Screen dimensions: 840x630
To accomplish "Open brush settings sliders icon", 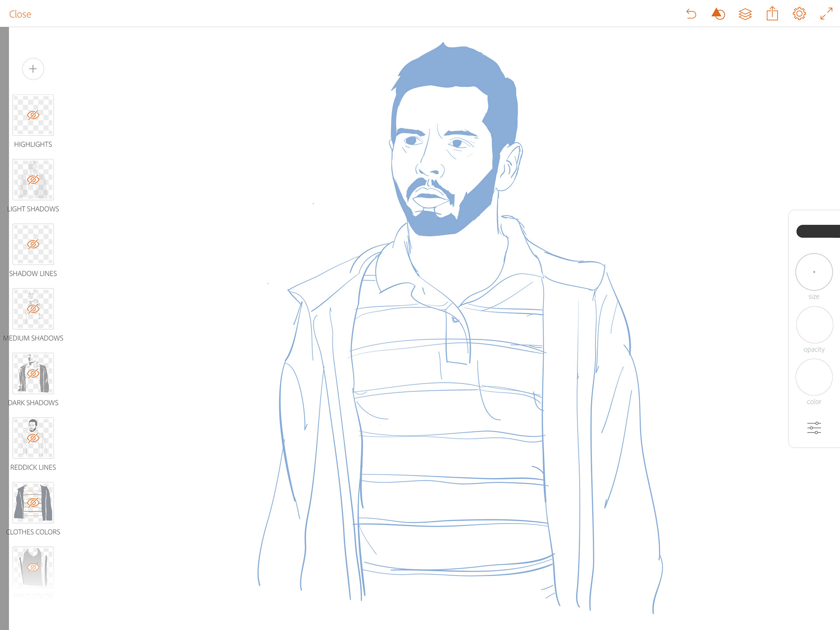I will [814, 428].
